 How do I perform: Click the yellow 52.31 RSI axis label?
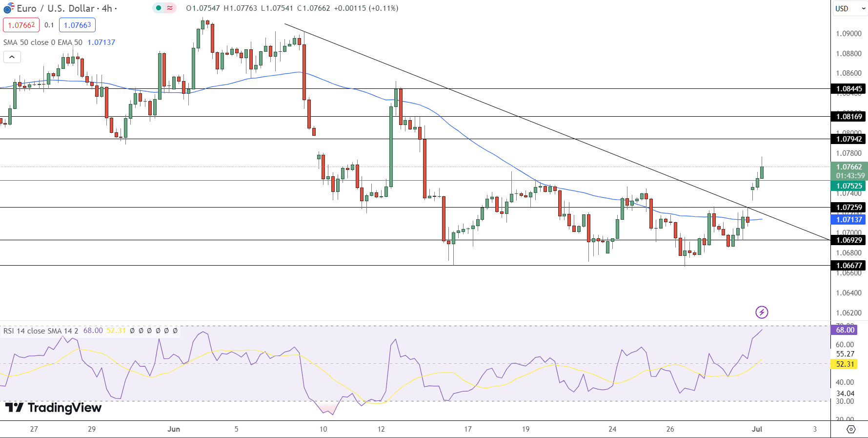(845, 364)
